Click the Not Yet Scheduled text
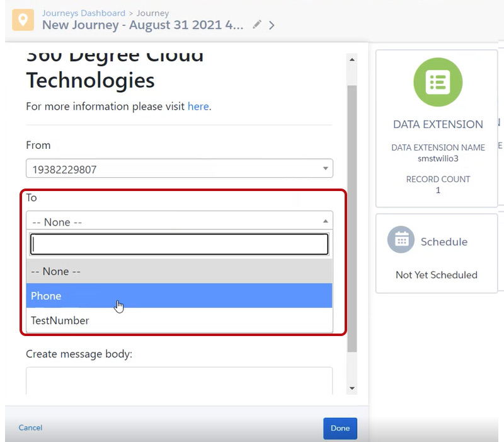This screenshot has width=504, height=442. [437, 275]
